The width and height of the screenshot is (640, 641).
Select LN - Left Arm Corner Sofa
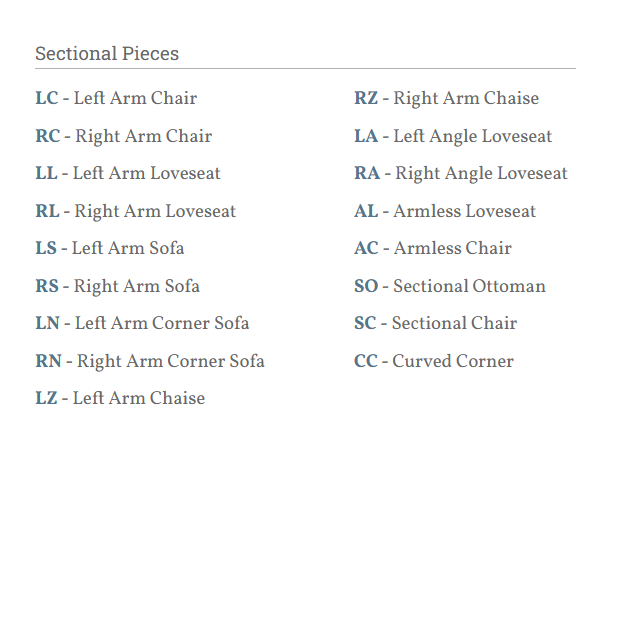[142, 324]
